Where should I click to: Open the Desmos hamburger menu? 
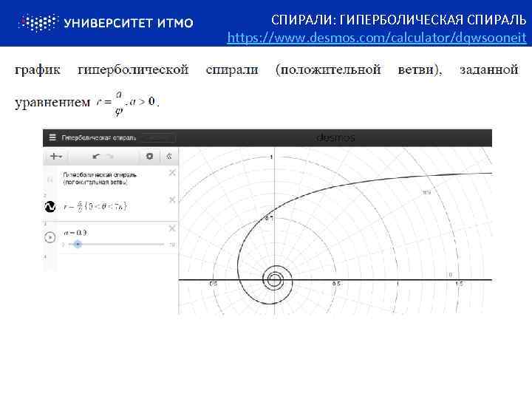coord(52,137)
